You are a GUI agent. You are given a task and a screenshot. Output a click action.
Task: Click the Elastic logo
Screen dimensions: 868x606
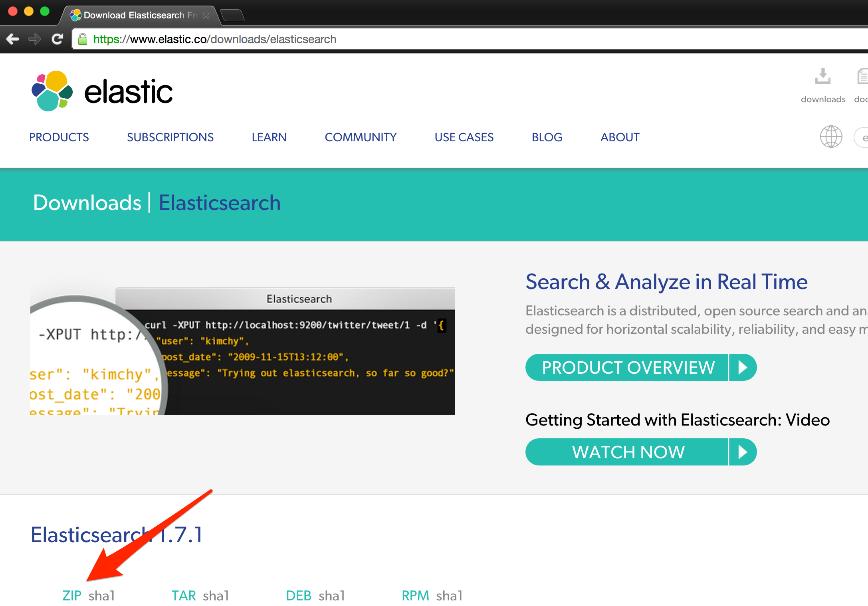(x=102, y=91)
